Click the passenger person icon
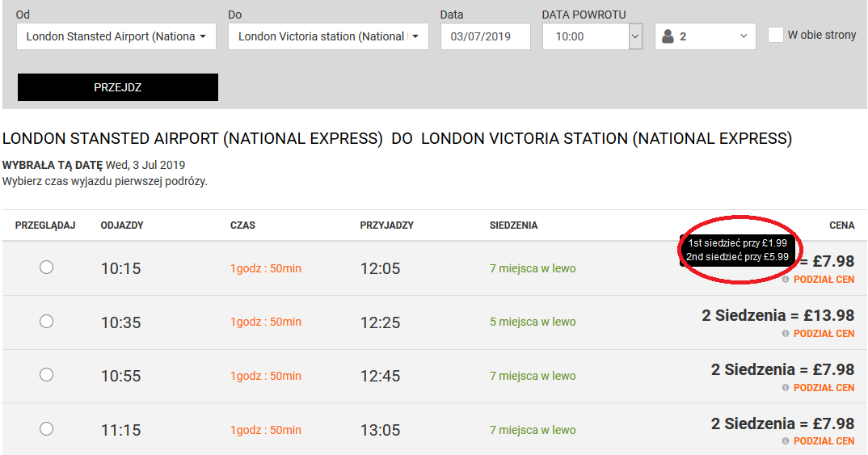This screenshot has height=455, width=868. 668,36
